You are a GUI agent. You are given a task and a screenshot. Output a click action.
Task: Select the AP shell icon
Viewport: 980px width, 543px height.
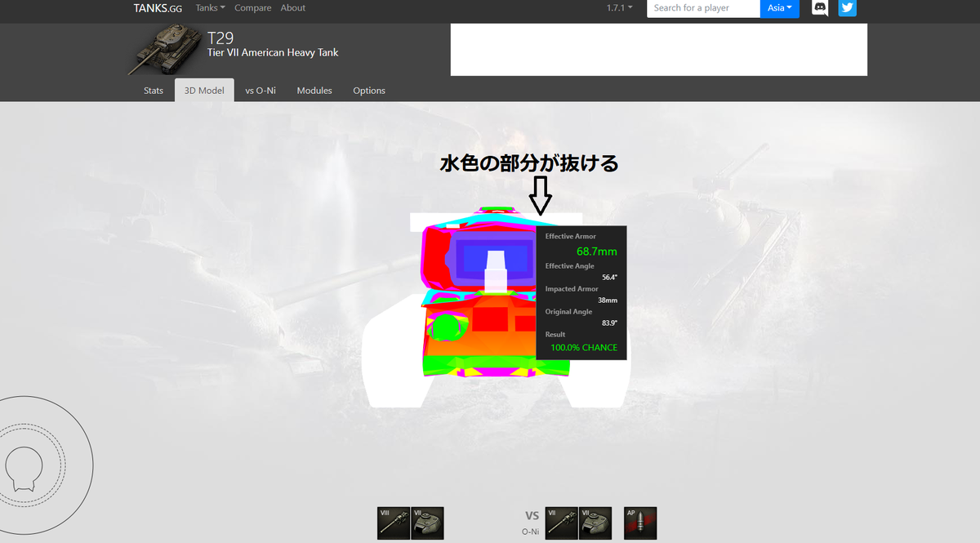pos(639,523)
